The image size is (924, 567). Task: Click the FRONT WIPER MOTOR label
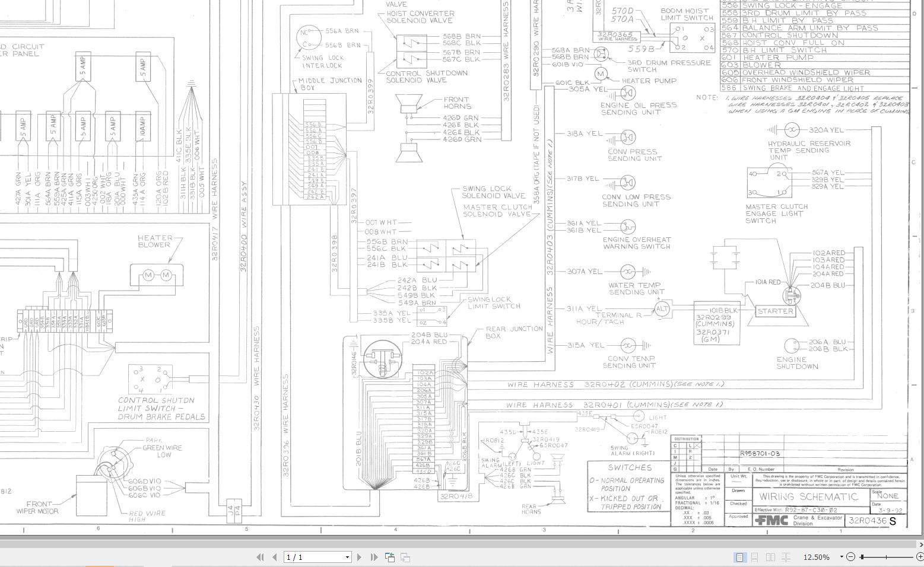(x=37, y=508)
